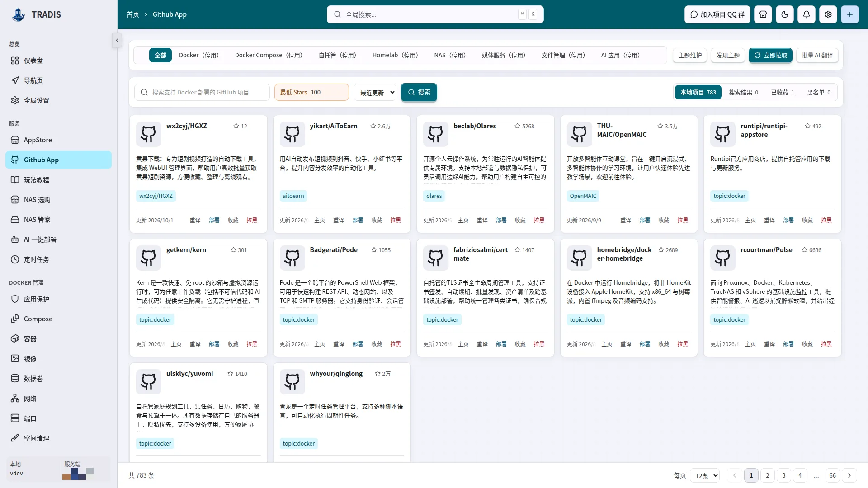Open AI 一键部署 in the sidebar
Image resolution: width=868 pixels, height=488 pixels.
(x=58, y=239)
